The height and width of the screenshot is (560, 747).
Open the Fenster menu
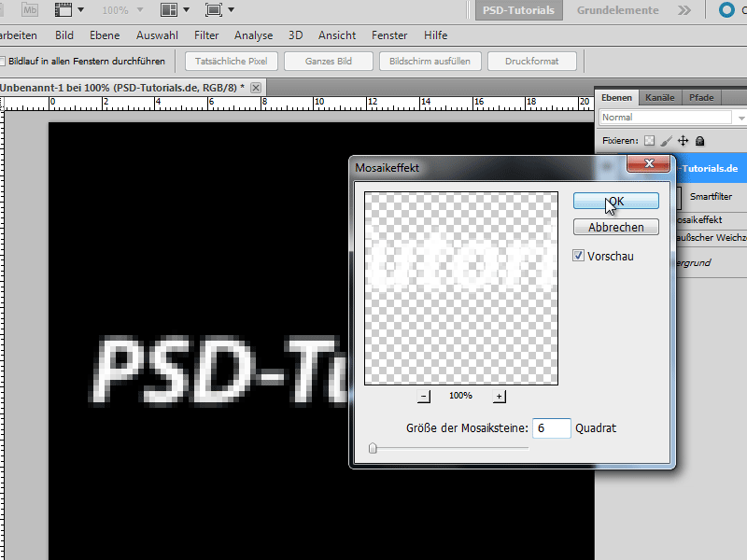389,35
